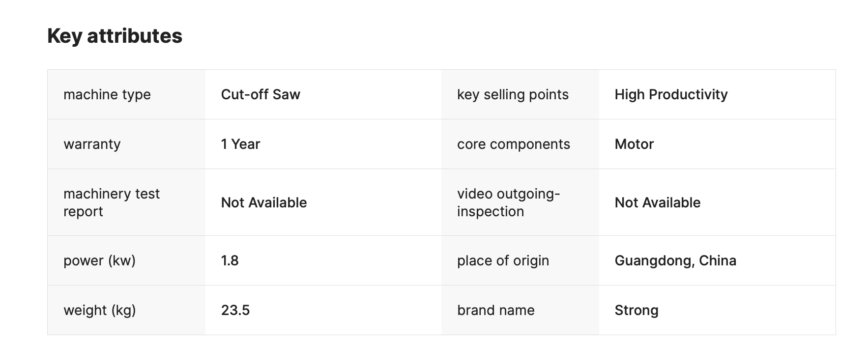The image size is (868, 344).
Task: Click the machine type label
Action: point(107,94)
